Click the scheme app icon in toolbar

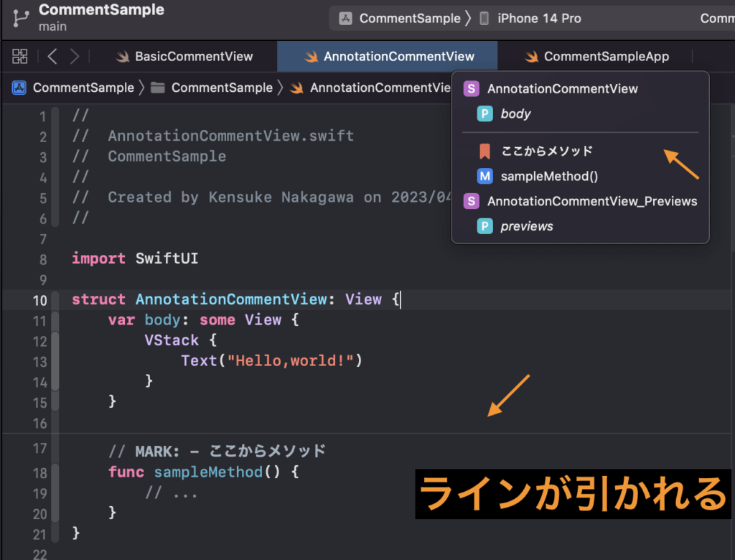point(345,18)
